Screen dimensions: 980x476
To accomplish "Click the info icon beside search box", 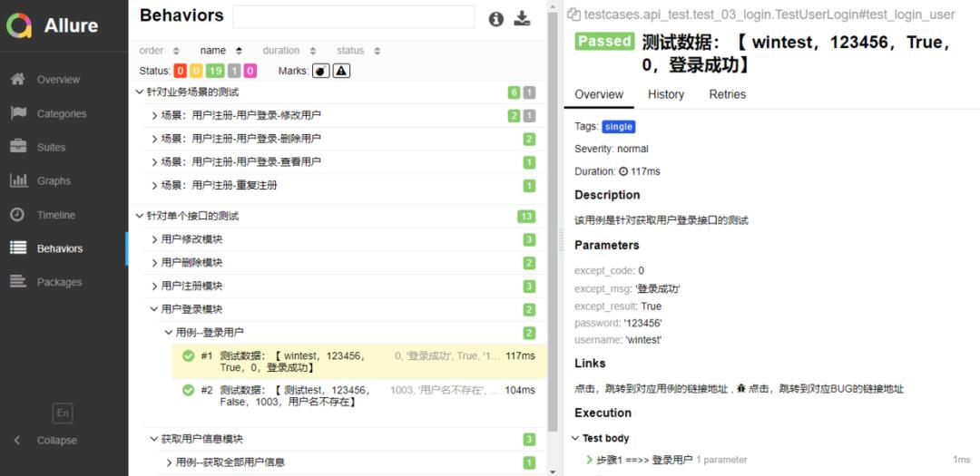I will pyautogui.click(x=495, y=19).
